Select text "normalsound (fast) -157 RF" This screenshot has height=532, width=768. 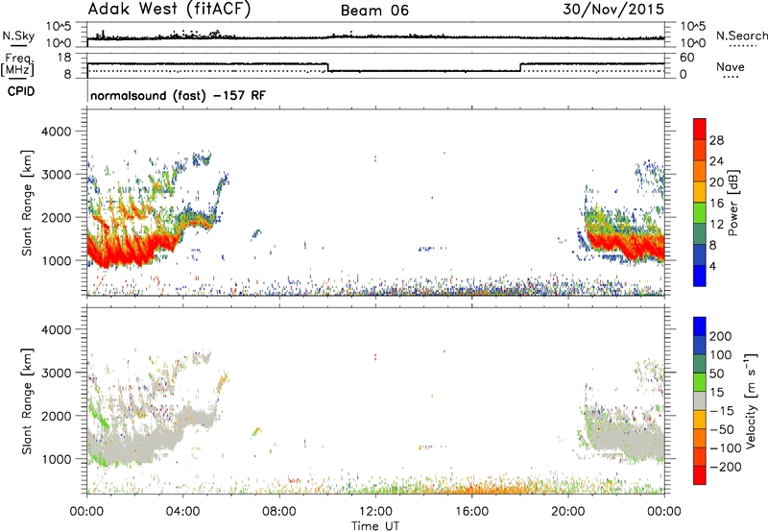[x=178, y=95]
